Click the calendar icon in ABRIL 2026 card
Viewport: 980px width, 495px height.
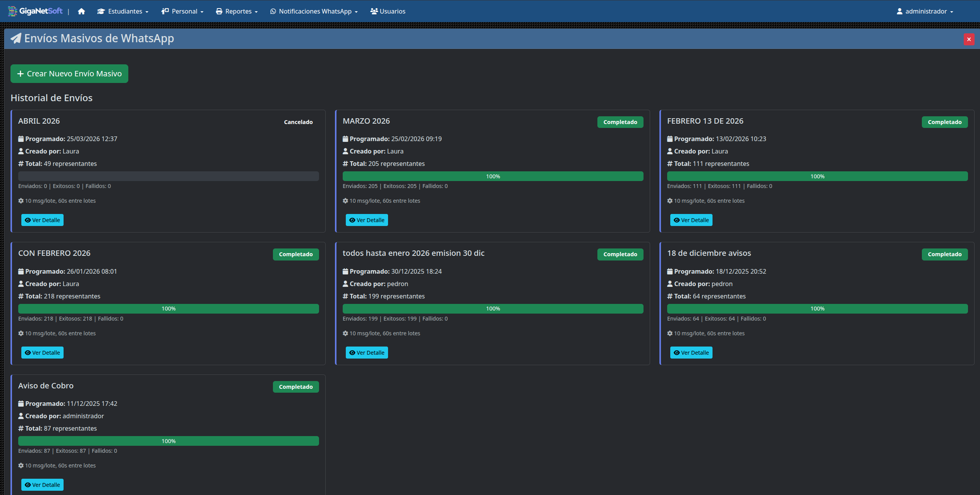(x=21, y=139)
